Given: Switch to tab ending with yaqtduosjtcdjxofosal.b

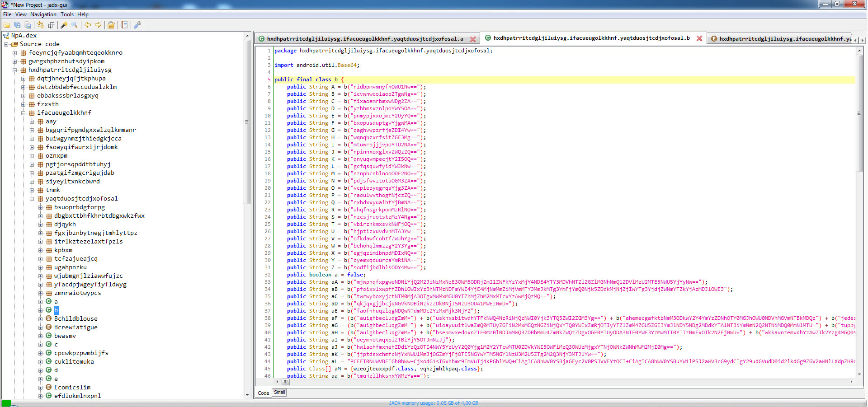Looking at the screenshot, I should coord(591,38).
